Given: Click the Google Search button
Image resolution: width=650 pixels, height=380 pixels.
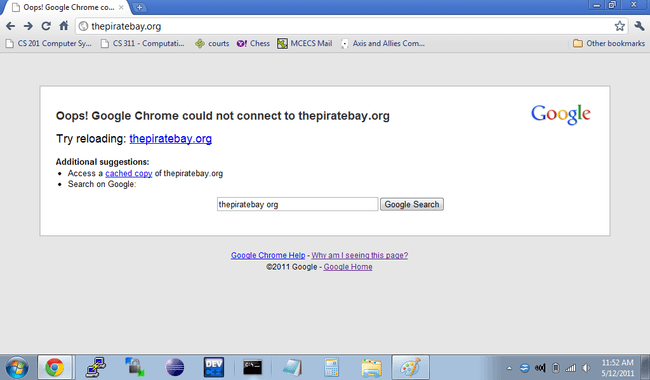Looking at the screenshot, I should [x=412, y=204].
